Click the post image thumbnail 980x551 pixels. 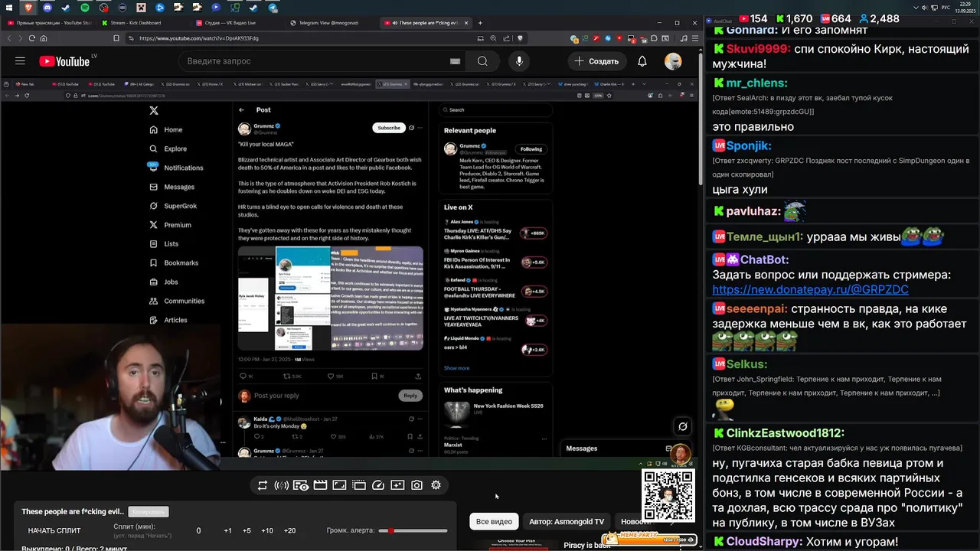pyautogui.click(x=331, y=298)
